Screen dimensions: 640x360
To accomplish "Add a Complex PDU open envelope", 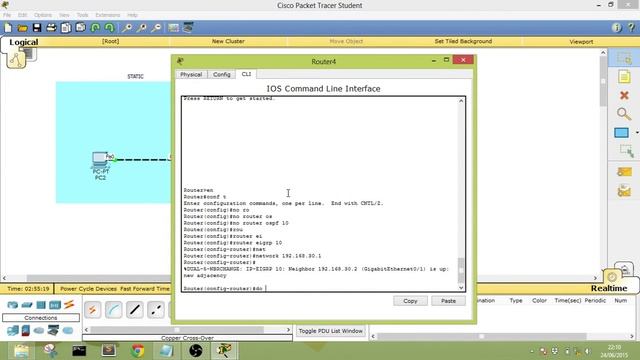I will 624,191.
